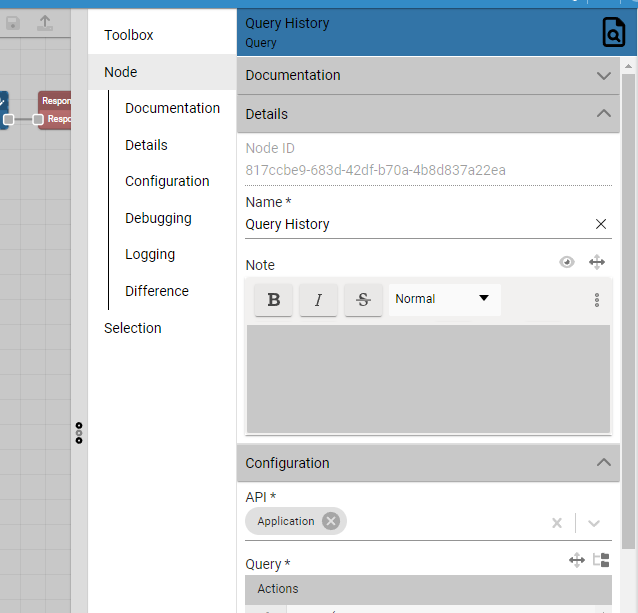
Task: Apply bold formatting in Note editor
Action: pos(274,299)
